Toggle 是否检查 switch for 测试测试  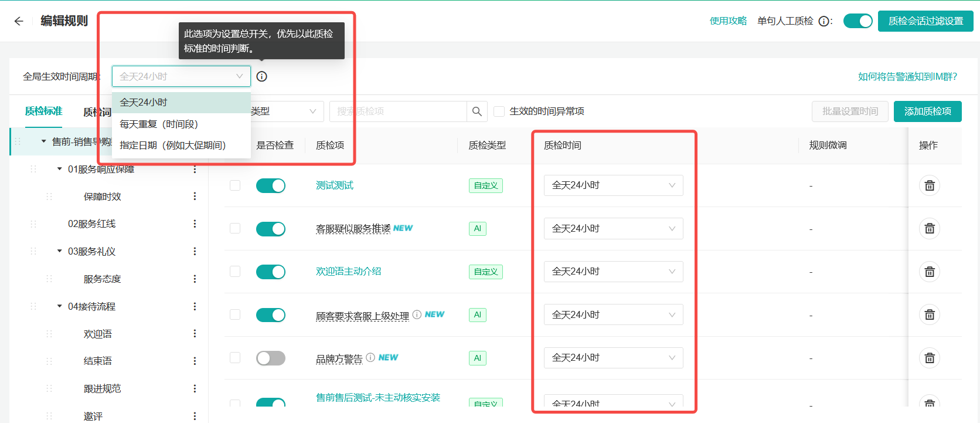coord(271,185)
